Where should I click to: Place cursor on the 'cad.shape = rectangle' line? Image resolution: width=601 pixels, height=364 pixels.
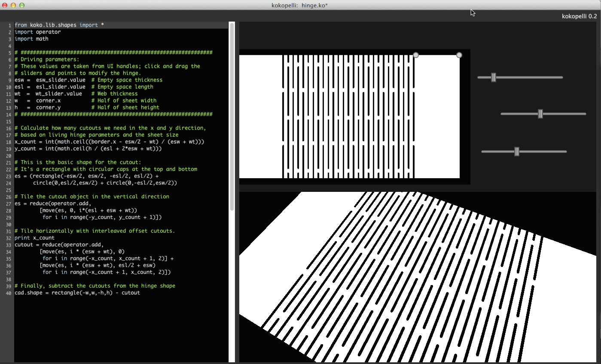[x=77, y=293]
